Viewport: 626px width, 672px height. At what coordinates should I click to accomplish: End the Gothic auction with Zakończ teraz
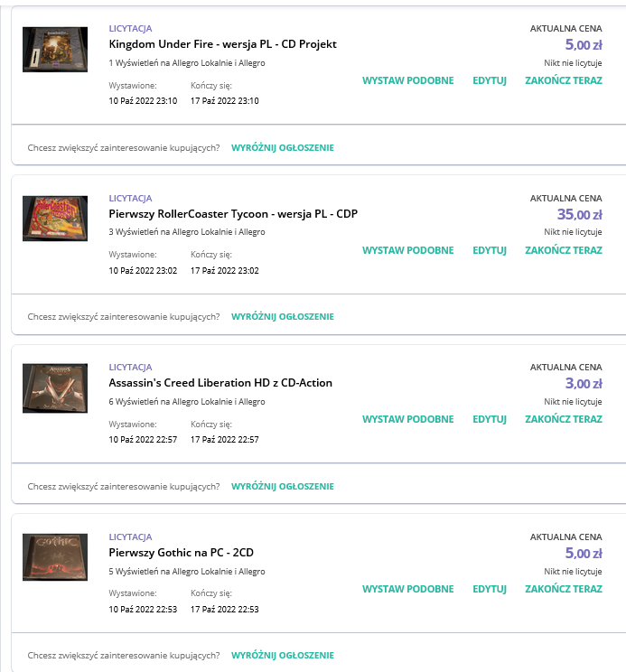click(564, 589)
